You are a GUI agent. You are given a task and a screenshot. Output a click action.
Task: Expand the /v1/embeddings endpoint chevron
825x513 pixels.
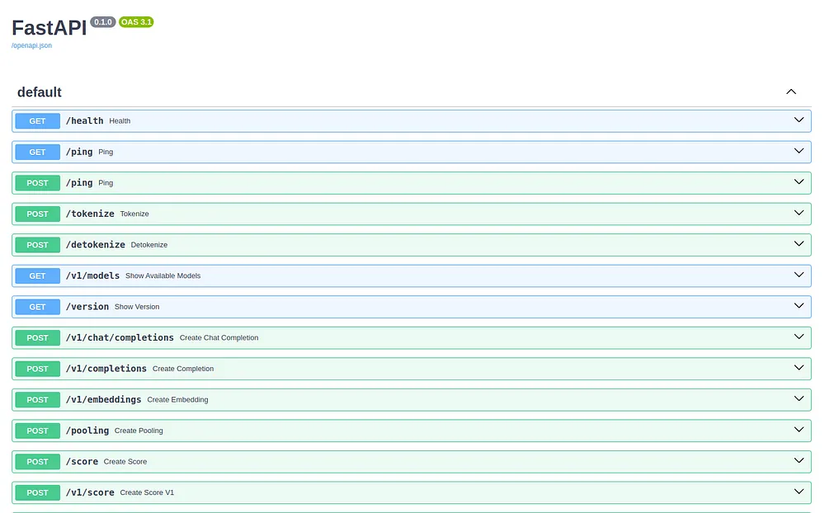799,399
